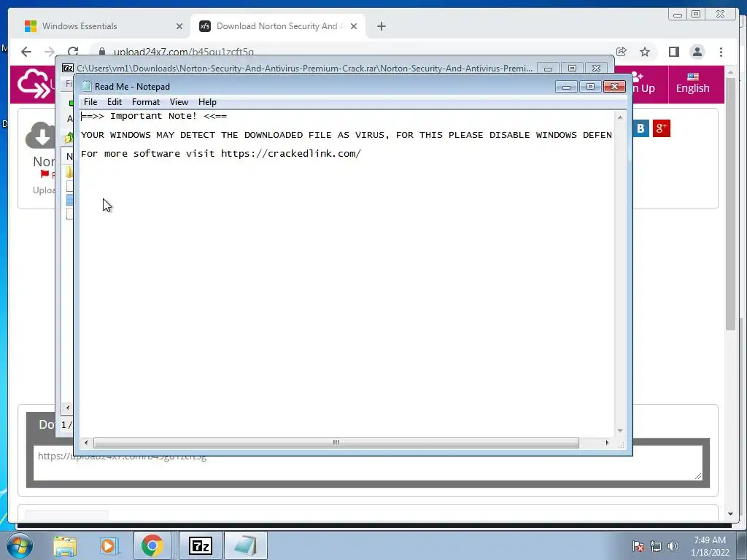
Task: Maximize the 7-Zip archive window
Action: pyautogui.click(x=572, y=69)
